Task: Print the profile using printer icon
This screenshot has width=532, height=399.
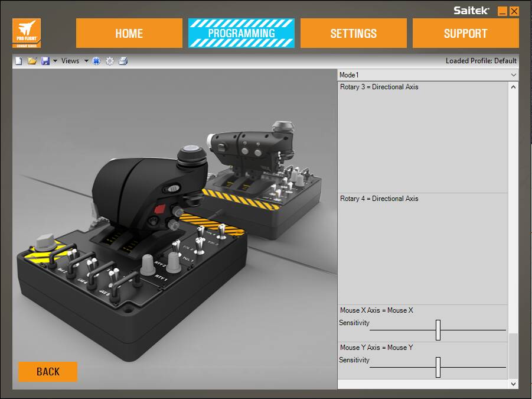Action: tap(123, 61)
